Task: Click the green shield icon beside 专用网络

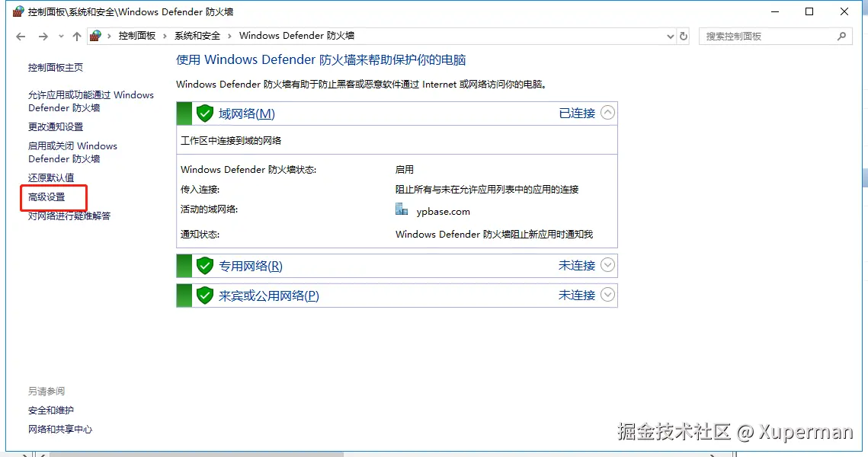Action: click(205, 266)
